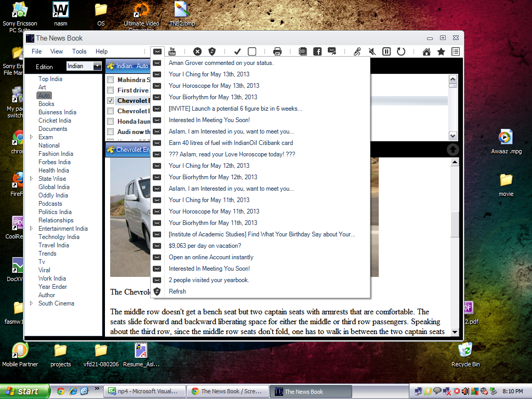The width and height of the screenshot is (532, 399).
Task: Open the Windows Start button
Action: tap(25, 391)
